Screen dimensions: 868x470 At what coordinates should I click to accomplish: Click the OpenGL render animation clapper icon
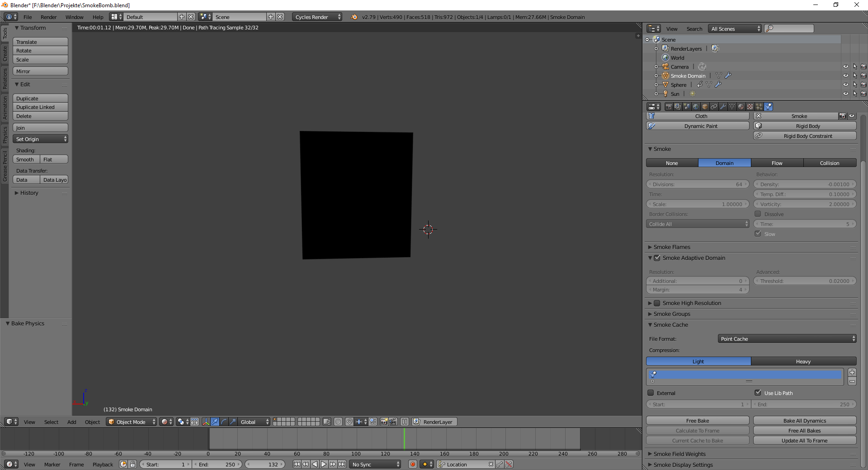click(x=393, y=422)
